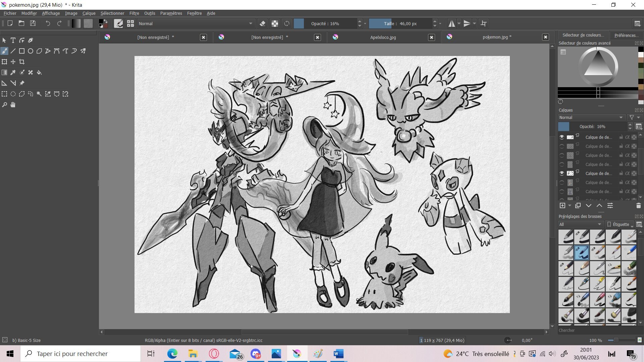Delete the selected layer with trash icon
The width and height of the screenshot is (644, 362).
[638, 205]
